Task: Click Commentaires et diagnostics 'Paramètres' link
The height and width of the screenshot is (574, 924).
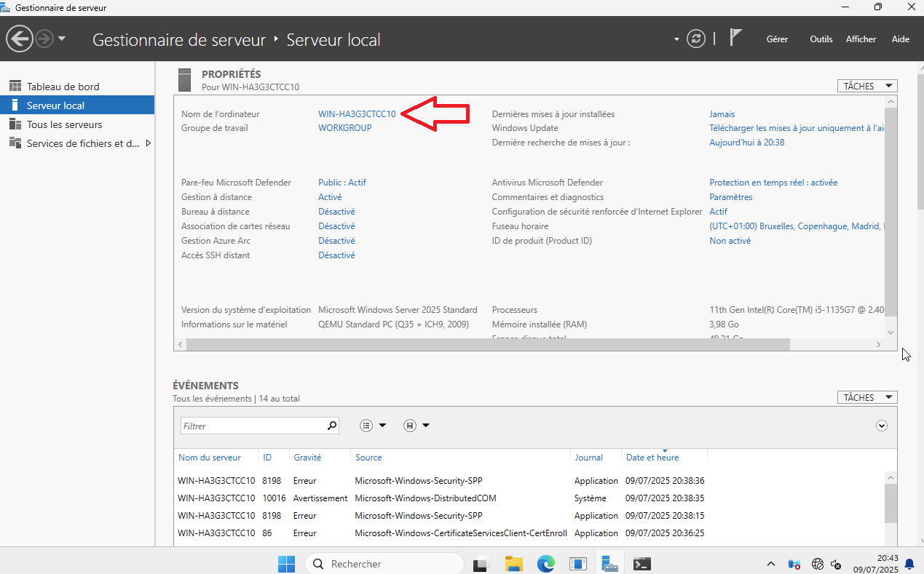Action: 731,197
